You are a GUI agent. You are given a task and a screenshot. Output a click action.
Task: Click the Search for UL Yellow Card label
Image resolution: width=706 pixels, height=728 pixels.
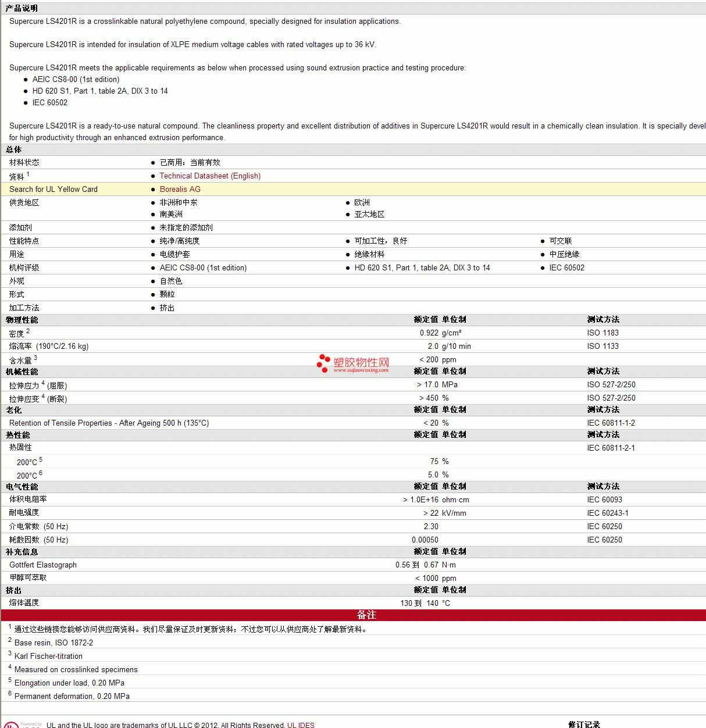(x=54, y=189)
